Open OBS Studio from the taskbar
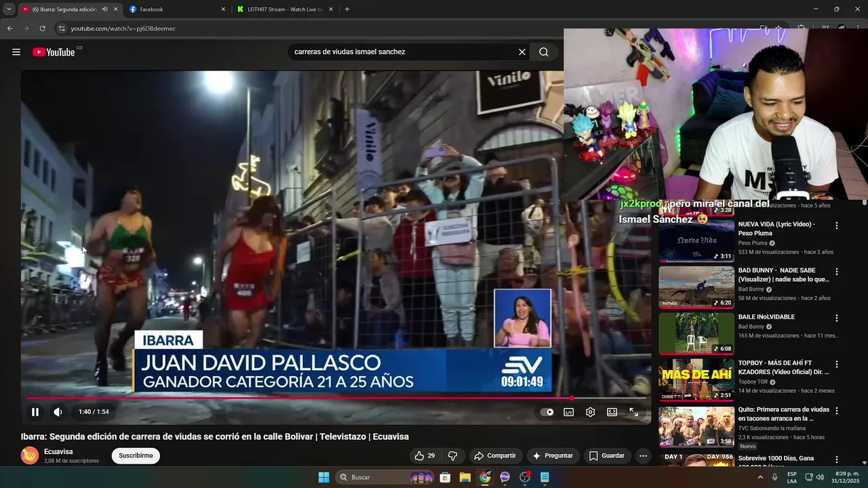The image size is (868, 488). pos(525,477)
